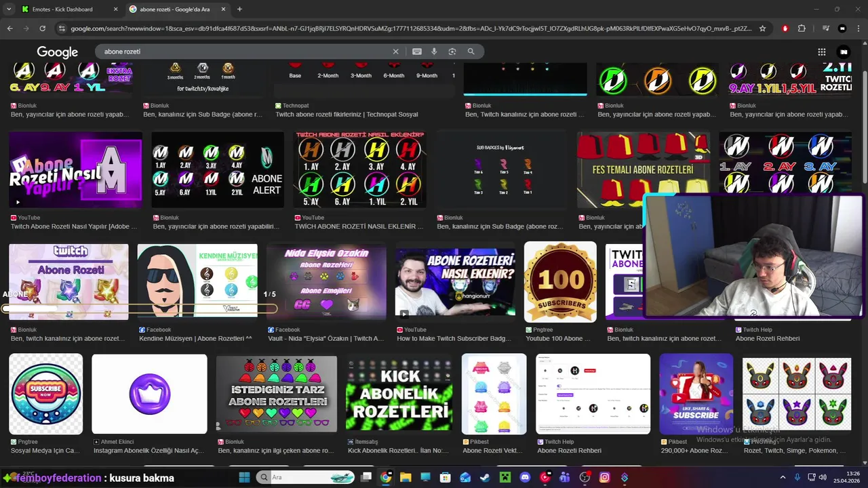Open Chrome from the taskbar

(x=386, y=477)
